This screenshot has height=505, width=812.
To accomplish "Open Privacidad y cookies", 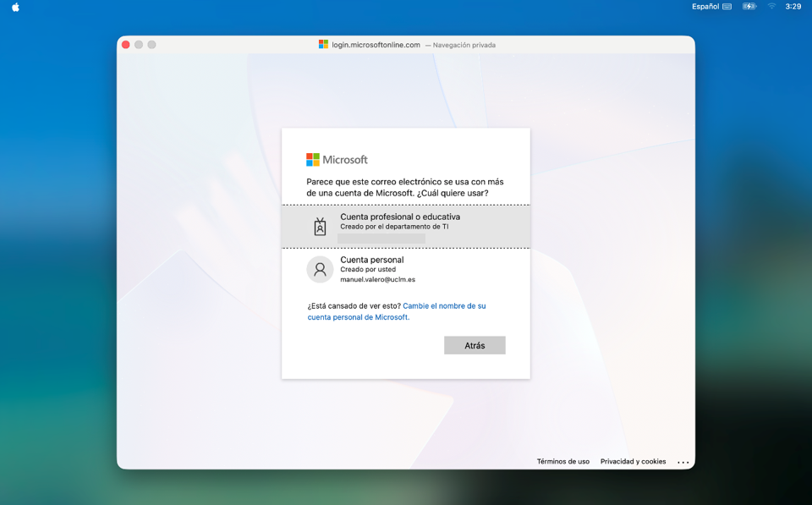I will (x=633, y=462).
